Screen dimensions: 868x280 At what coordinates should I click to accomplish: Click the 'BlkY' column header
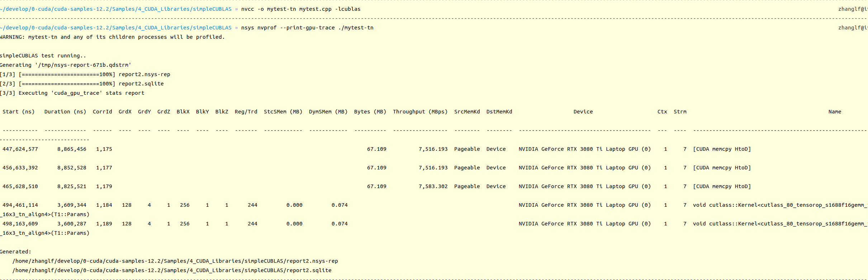[203, 112]
